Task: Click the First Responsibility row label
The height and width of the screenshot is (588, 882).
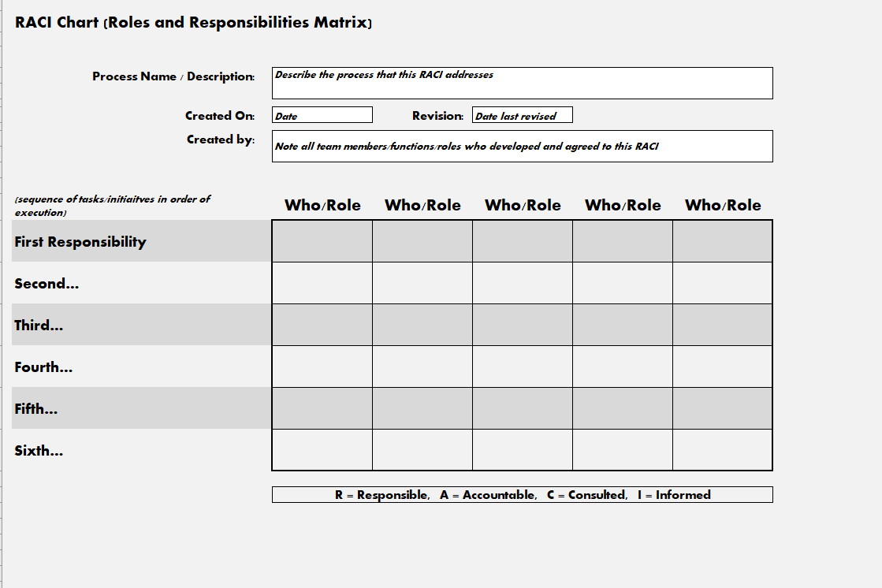Action: 80,241
